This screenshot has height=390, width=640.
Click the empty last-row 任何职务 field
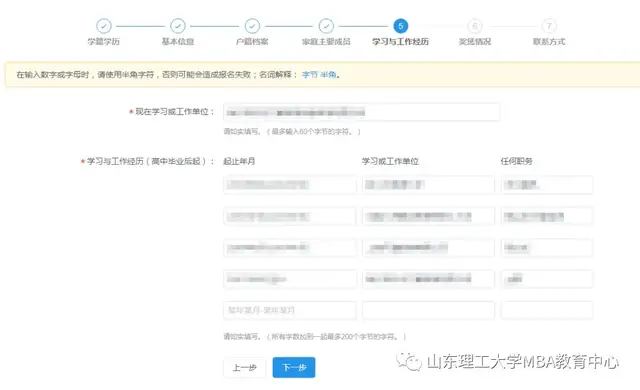(547, 310)
